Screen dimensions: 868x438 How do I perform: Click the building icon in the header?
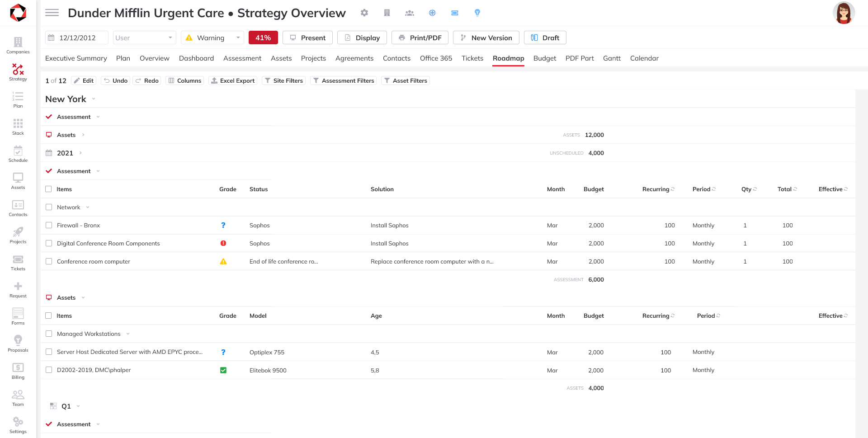(x=387, y=13)
